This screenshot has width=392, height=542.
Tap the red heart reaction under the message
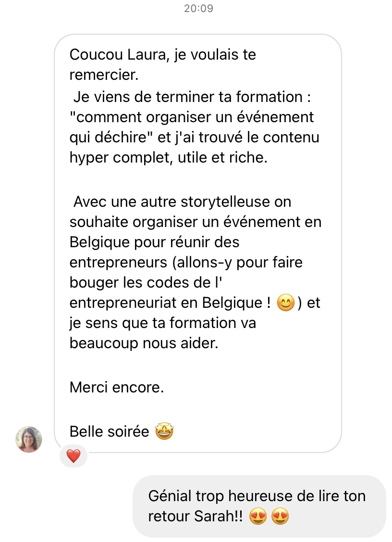pos(73,456)
